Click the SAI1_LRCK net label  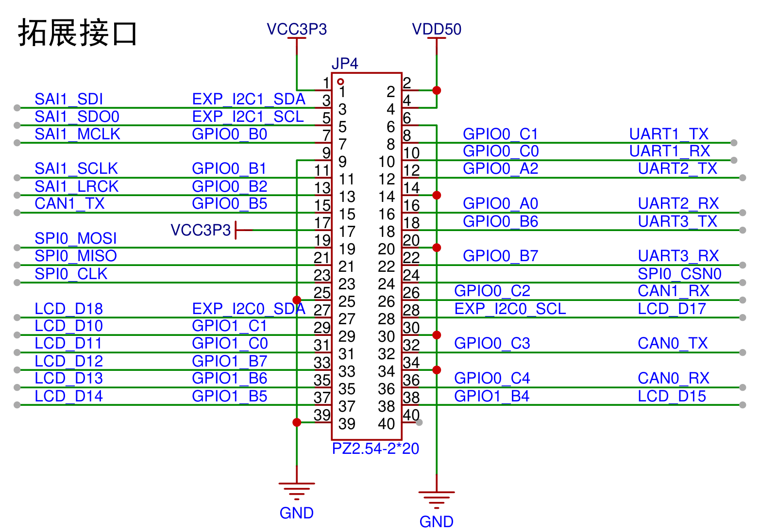pyautogui.click(x=76, y=186)
